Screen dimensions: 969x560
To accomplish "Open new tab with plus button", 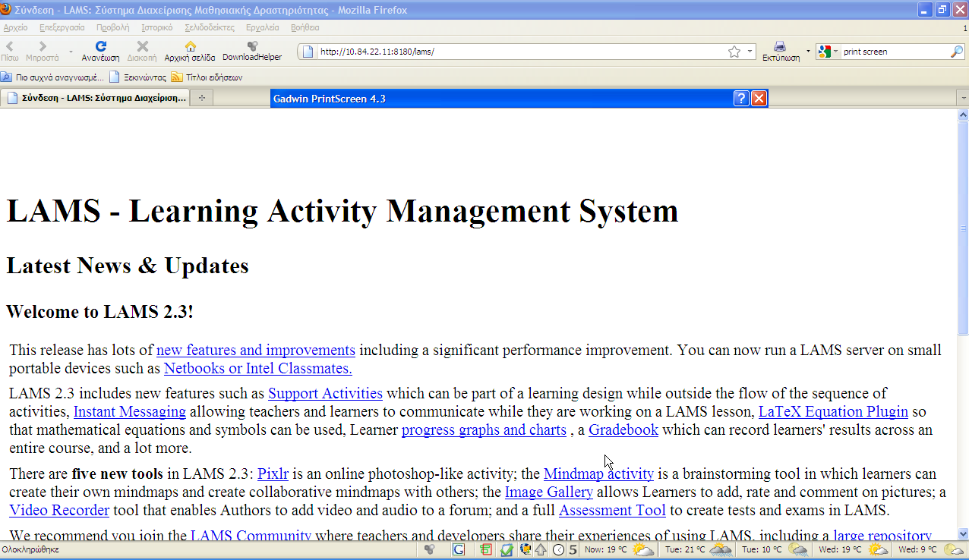I will click(202, 98).
